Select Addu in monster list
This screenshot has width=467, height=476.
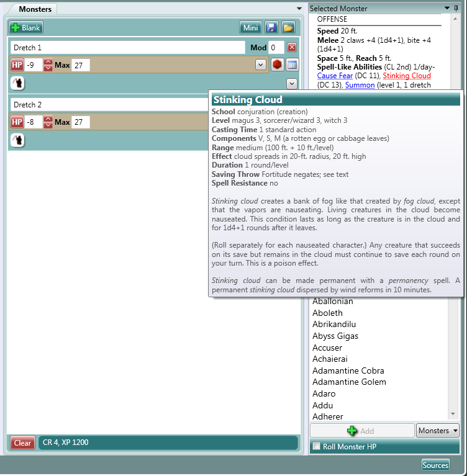323,405
